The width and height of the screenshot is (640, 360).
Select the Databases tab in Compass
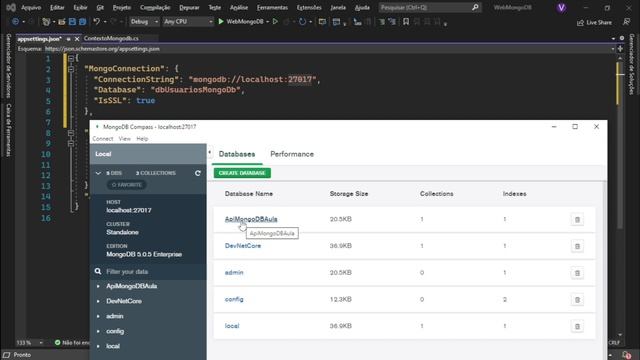pos(237,154)
